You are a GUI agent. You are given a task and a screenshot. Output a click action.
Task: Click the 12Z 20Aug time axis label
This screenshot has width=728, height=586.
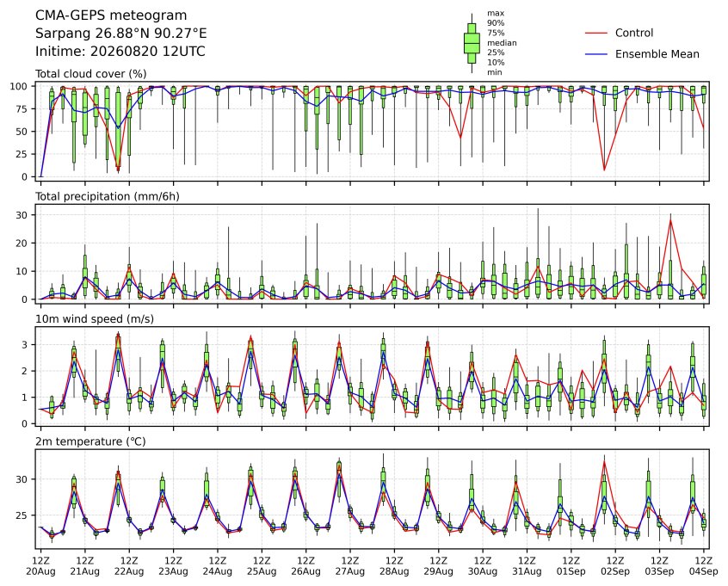coord(40,566)
